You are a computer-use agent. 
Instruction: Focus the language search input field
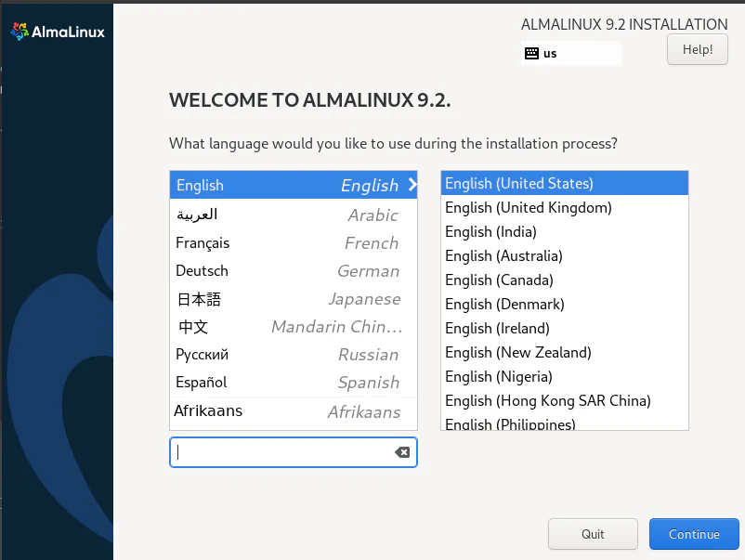pos(294,452)
